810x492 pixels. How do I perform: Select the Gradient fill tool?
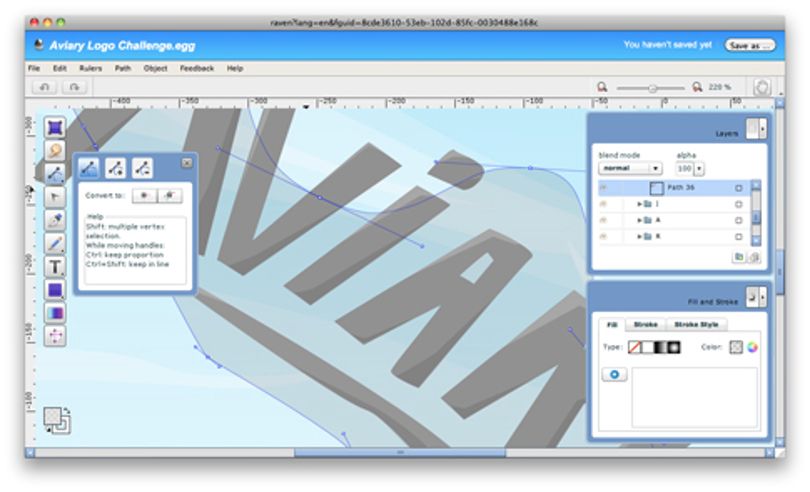[55, 313]
